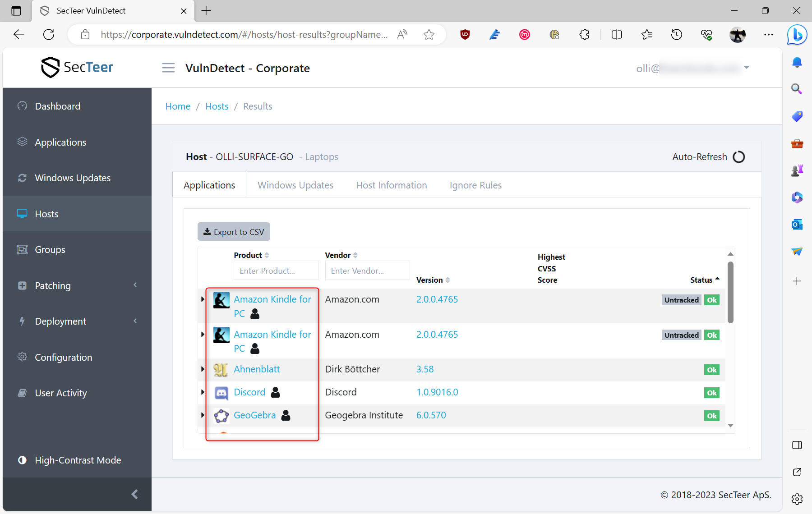
Task: Collapse the left sidebar with bottom chevron
Action: pyautogui.click(x=134, y=494)
